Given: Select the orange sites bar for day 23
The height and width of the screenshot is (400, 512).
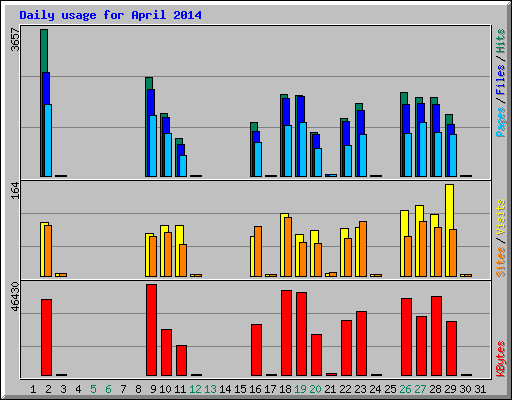Looking at the screenshot, I should point(363,249).
